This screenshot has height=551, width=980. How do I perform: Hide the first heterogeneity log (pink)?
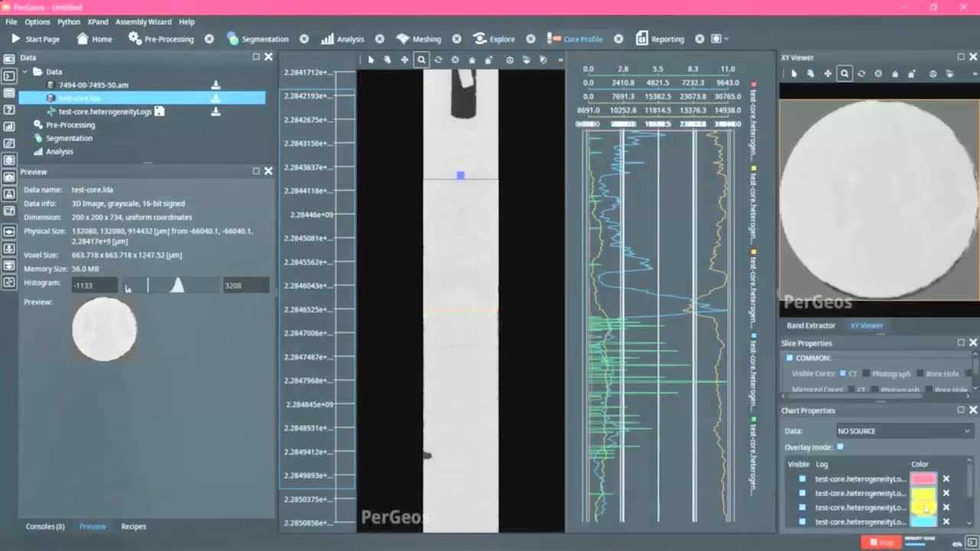[x=802, y=479]
